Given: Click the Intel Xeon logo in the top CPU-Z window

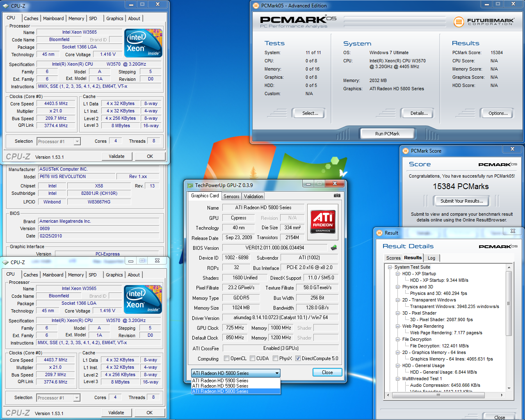Looking at the screenshot, I should [143, 43].
